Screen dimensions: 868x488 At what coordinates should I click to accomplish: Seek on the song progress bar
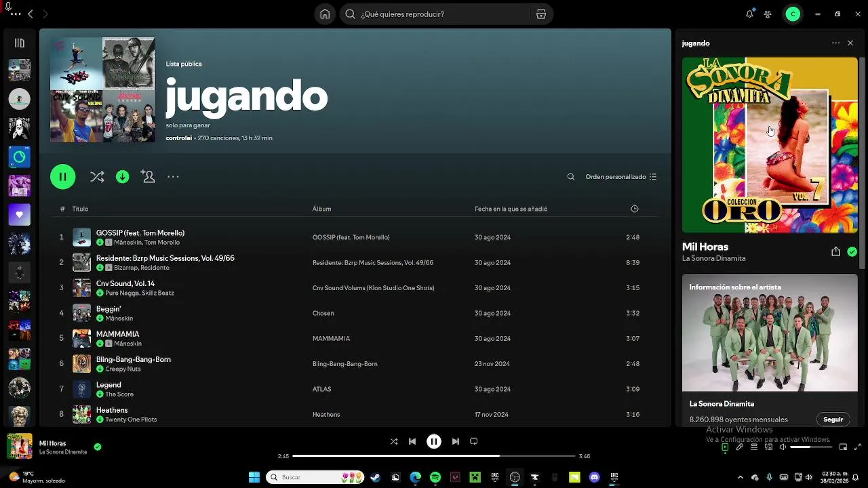coord(433,456)
